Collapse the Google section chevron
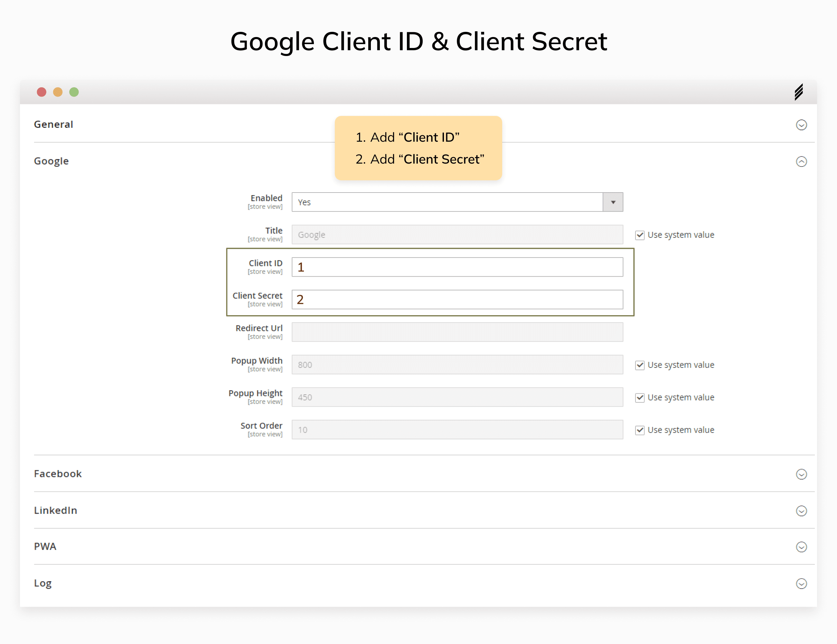Image resolution: width=837 pixels, height=644 pixels. click(801, 162)
